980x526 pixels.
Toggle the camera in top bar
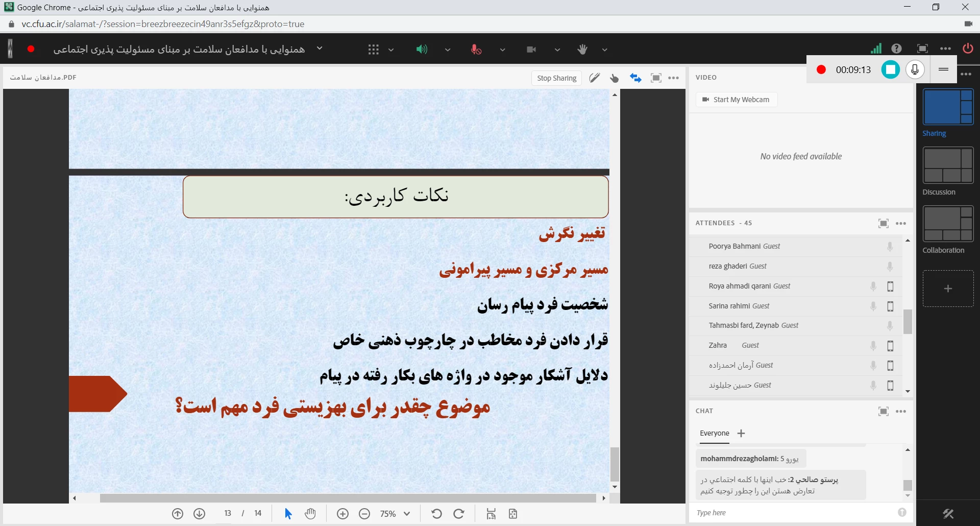pos(531,50)
